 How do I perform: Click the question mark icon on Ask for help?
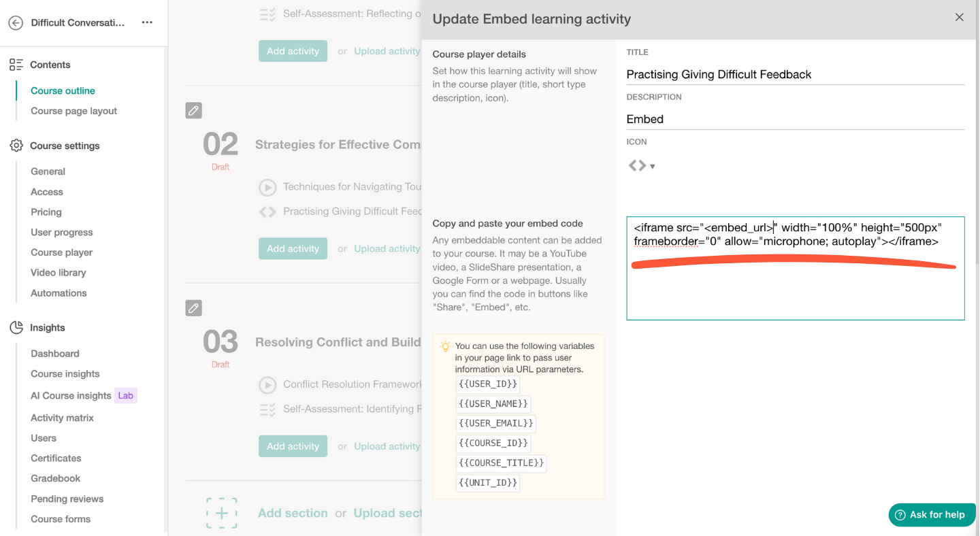899,515
